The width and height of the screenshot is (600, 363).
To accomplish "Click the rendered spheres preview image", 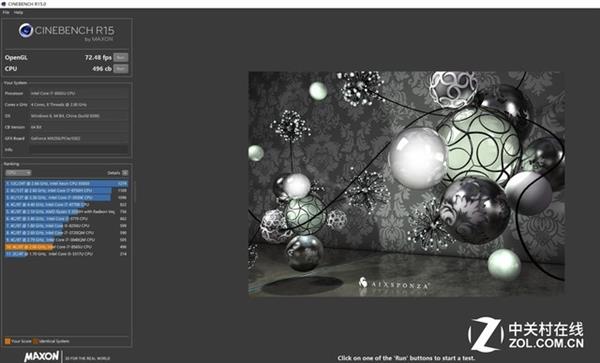I will (406, 184).
